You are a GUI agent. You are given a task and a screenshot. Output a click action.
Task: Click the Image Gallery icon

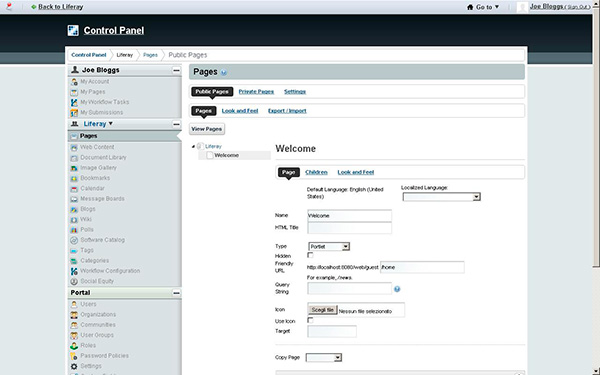[x=74, y=168]
